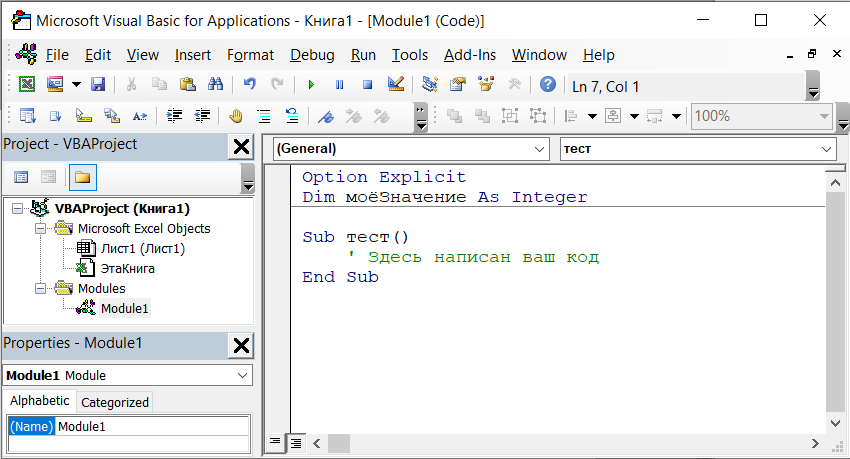Open the Edit menu
This screenshot has width=850, height=459.
[x=98, y=55]
